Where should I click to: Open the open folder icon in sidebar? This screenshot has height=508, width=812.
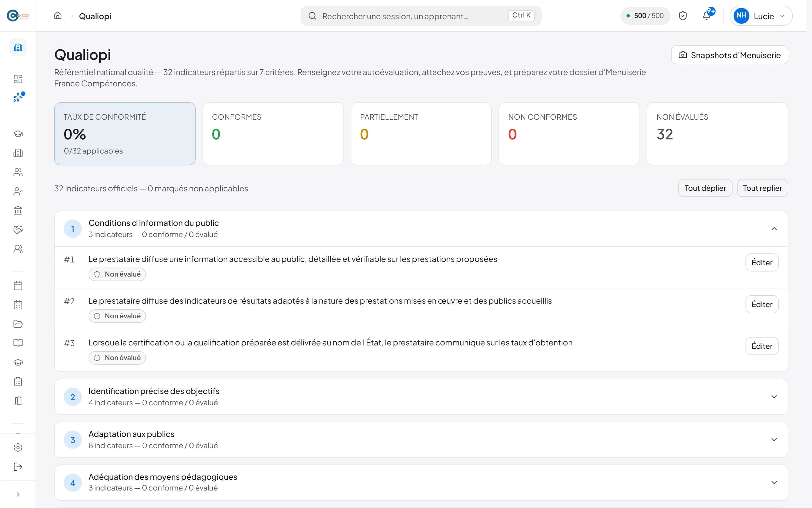point(18,324)
